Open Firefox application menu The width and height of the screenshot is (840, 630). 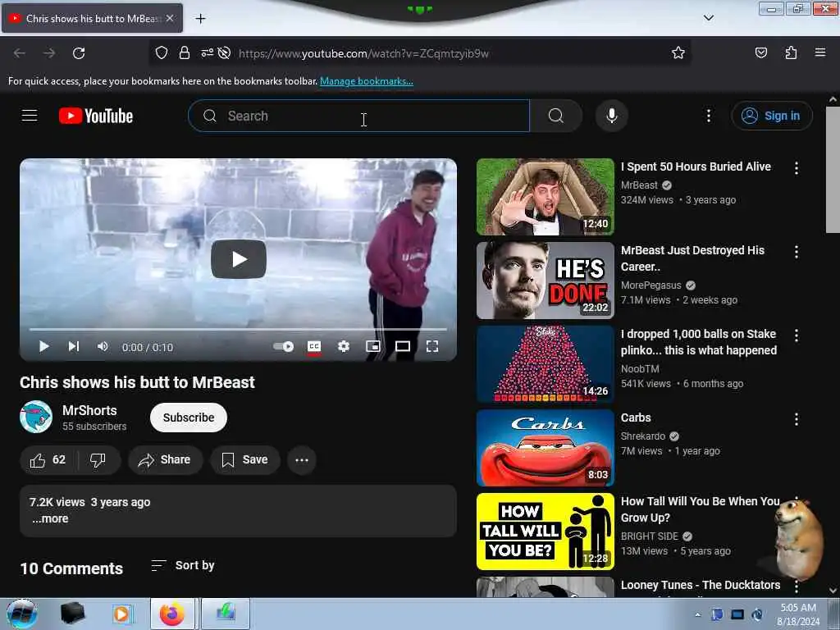819,53
